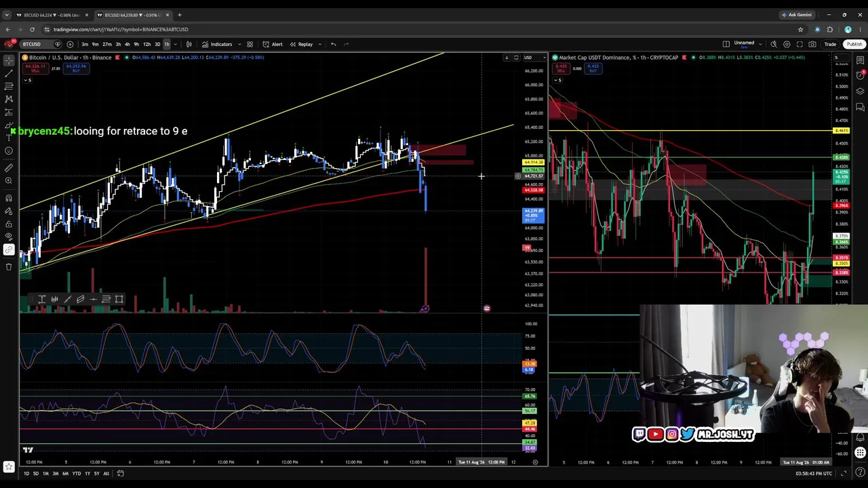This screenshot has width=868, height=488.
Task: Enter fullscreen mode
Action: (x=800, y=44)
